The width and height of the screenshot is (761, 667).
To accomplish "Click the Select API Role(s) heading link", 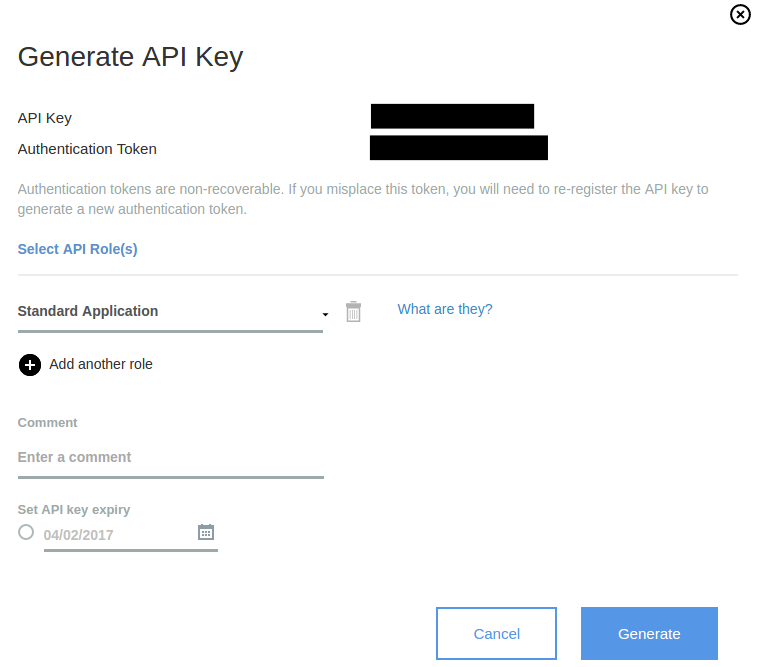I will point(77,249).
